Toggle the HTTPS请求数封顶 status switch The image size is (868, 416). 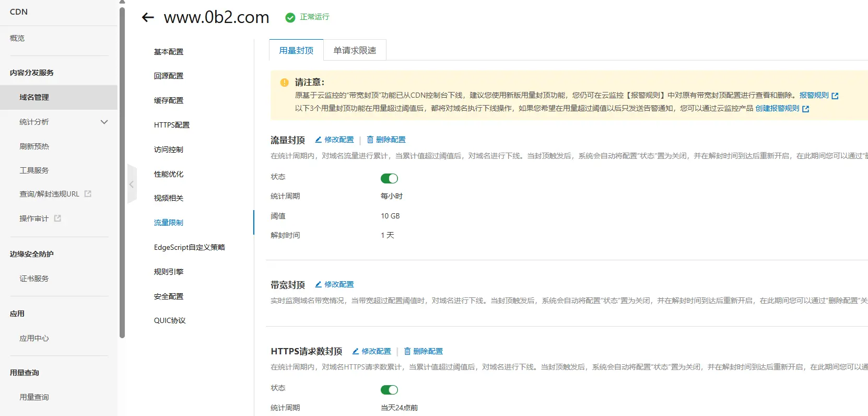(389, 390)
